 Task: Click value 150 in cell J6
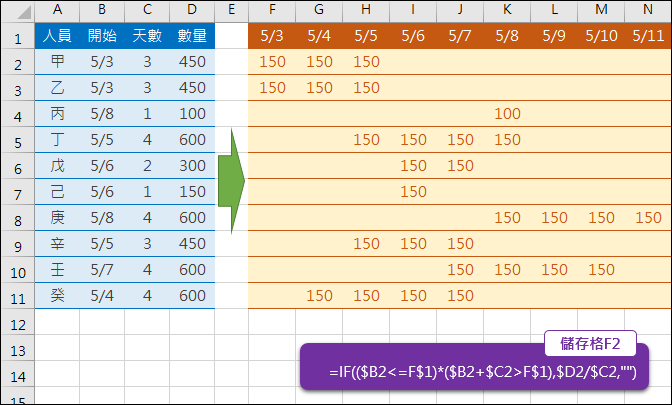pyautogui.click(x=460, y=165)
